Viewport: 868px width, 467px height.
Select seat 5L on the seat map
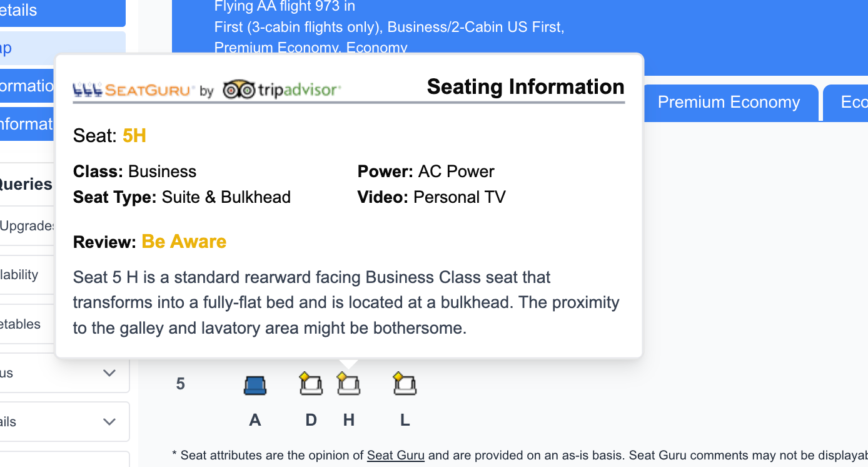click(405, 385)
